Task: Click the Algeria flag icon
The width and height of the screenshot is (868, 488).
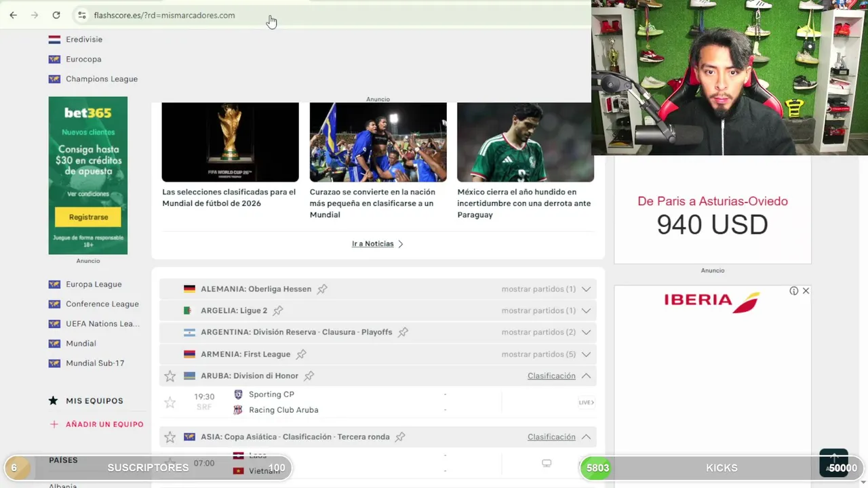Action: click(x=189, y=310)
